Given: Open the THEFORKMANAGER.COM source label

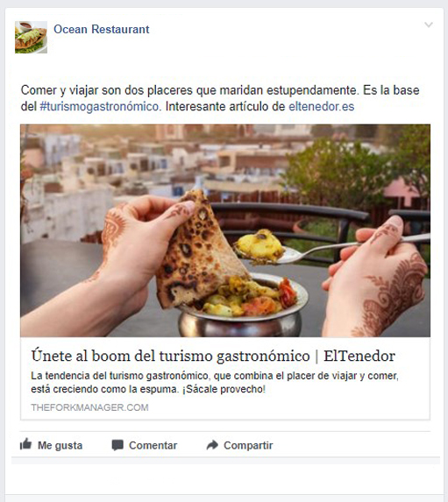Looking at the screenshot, I should coord(89,407).
